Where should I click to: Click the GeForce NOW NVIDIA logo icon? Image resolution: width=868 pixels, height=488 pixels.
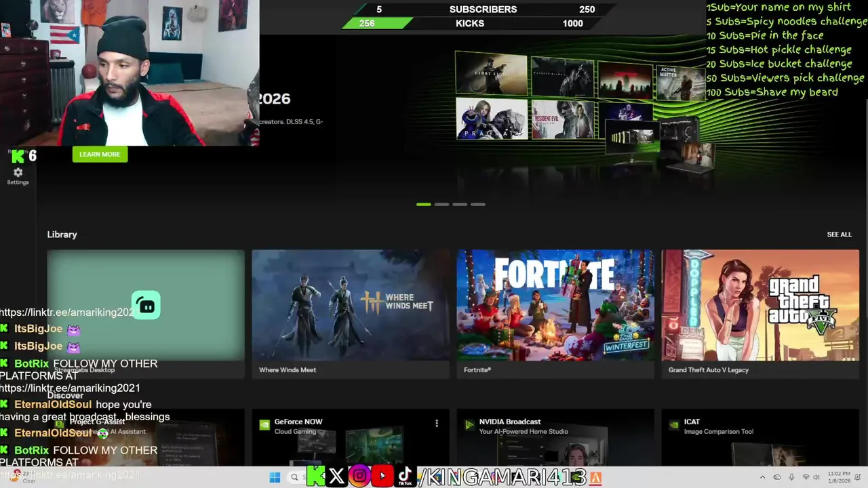pyautogui.click(x=264, y=426)
